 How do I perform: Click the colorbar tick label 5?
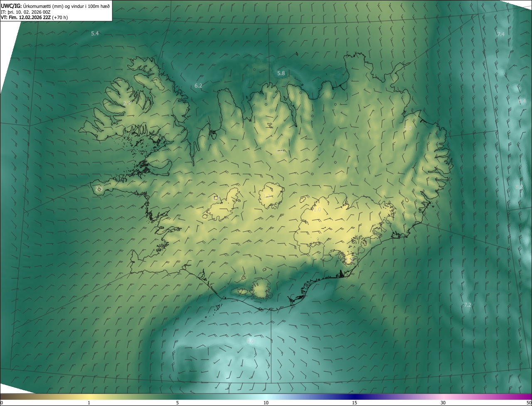click(x=177, y=403)
